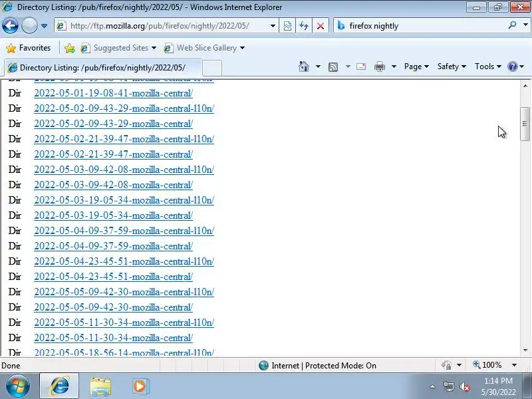The height and width of the screenshot is (399, 532).
Task: Open link 2022-05-04-23-45-51-mozilla-central-l10n/
Action: pyautogui.click(x=124, y=261)
